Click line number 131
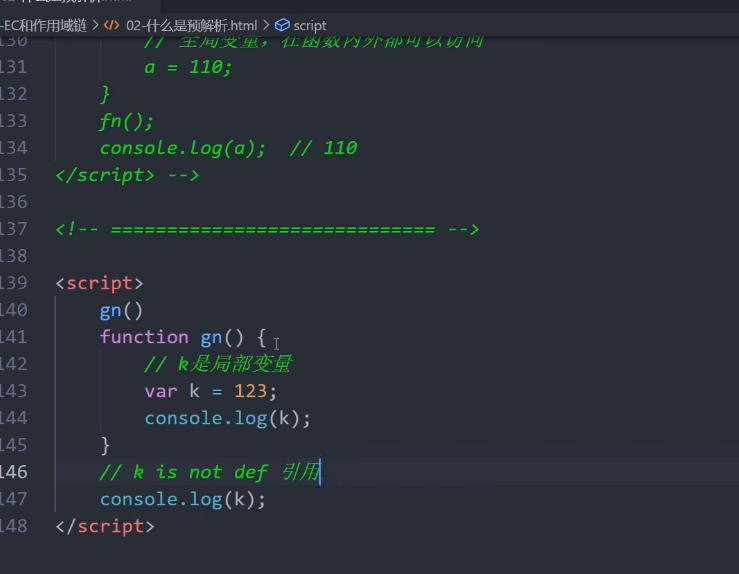 pyautogui.click(x=13, y=67)
